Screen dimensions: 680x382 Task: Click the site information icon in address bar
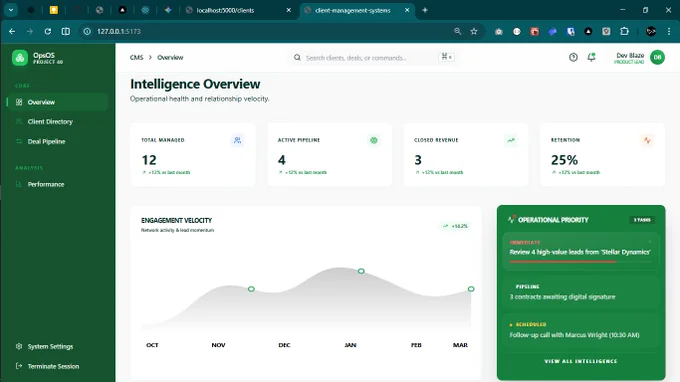[x=87, y=31]
